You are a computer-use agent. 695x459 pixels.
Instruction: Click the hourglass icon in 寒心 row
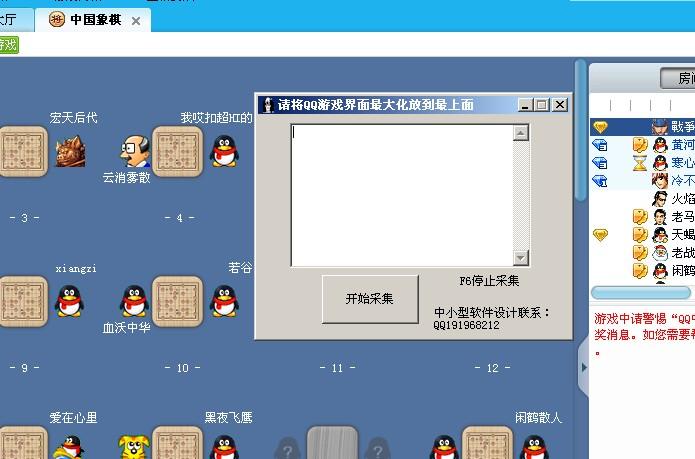tap(640, 163)
